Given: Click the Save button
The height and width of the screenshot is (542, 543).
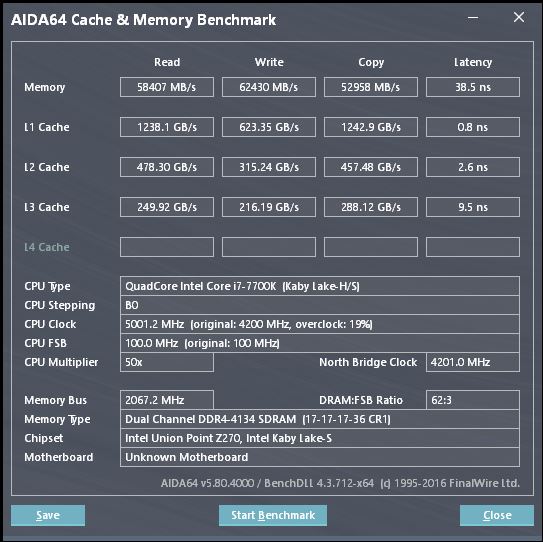Looking at the screenshot, I should click(x=48, y=515).
